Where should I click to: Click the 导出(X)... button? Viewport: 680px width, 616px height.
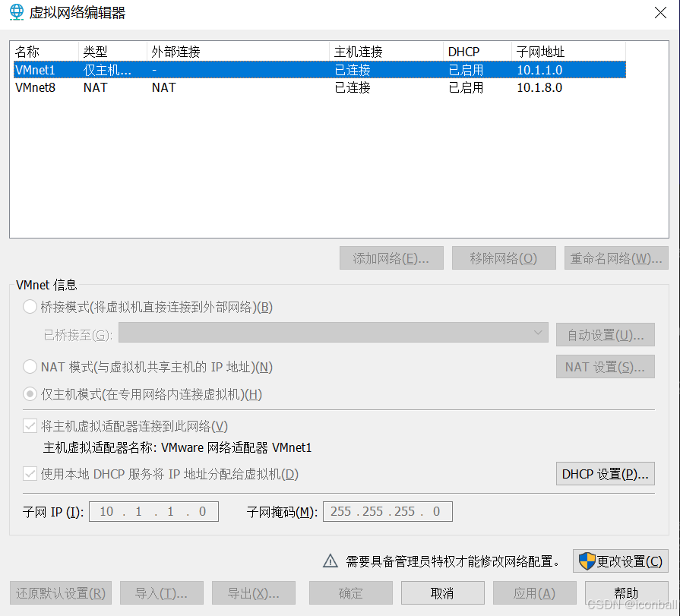coord(254,593)
